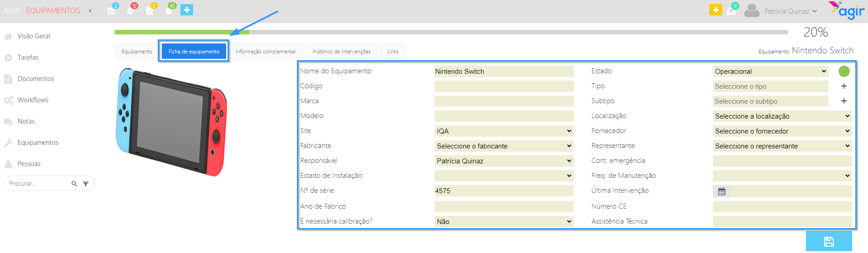Add a new Subtipo with the plus icon
The height and width of the screenshot is (253, 868).
[844, 101]
